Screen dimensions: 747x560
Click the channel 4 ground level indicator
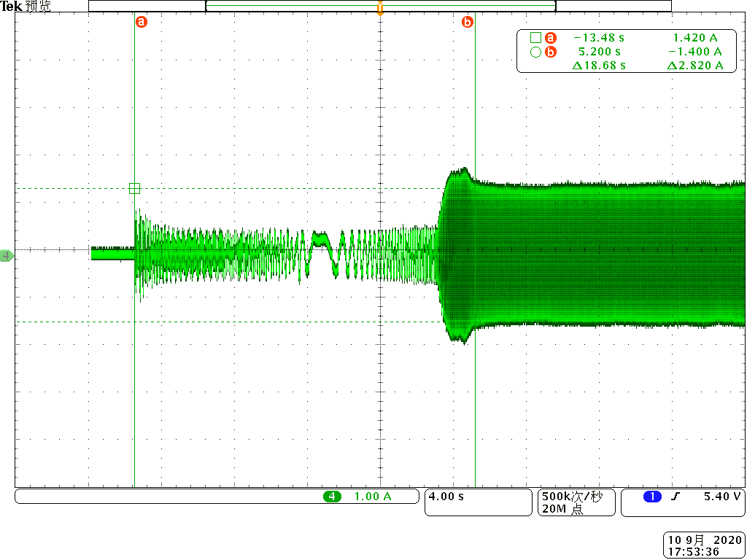(7, 256)
